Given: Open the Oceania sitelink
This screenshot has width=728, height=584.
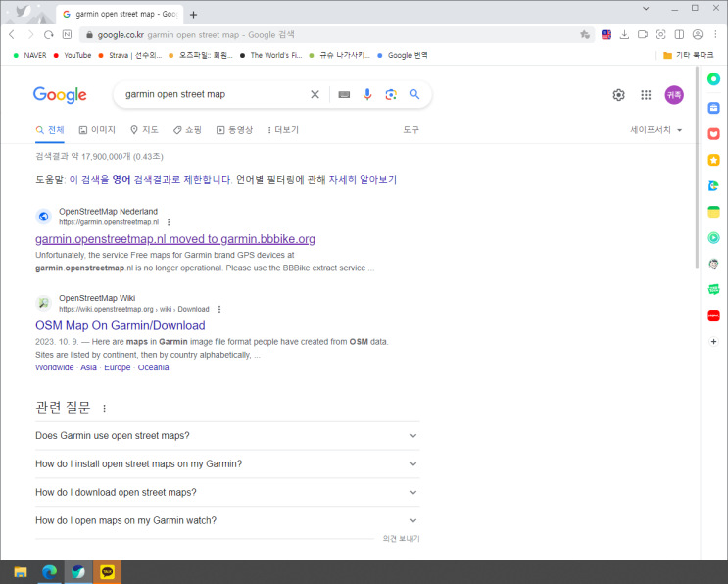Looking at the screenshot, I should coord(153,367).
